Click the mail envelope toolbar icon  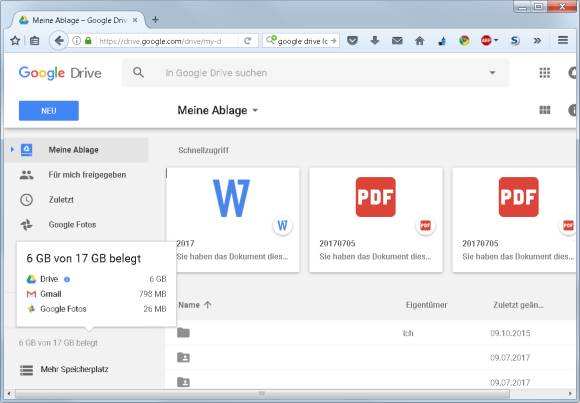click(397, 41)
